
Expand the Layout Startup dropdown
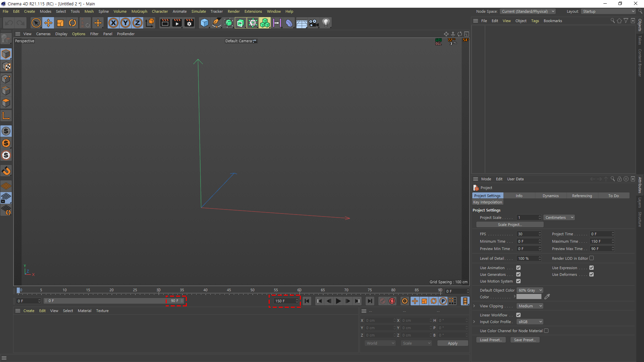pyautogui.click(x=608, y=11)
